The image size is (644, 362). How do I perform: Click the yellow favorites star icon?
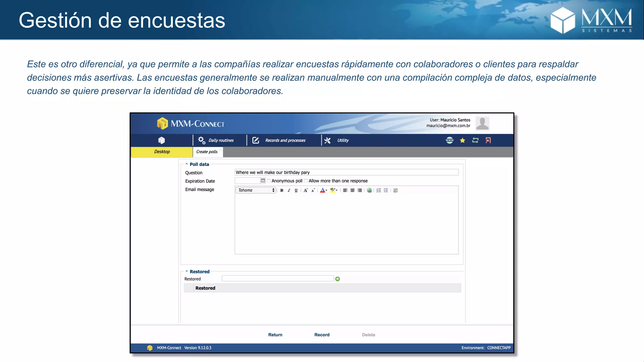[x=463, y=140]
